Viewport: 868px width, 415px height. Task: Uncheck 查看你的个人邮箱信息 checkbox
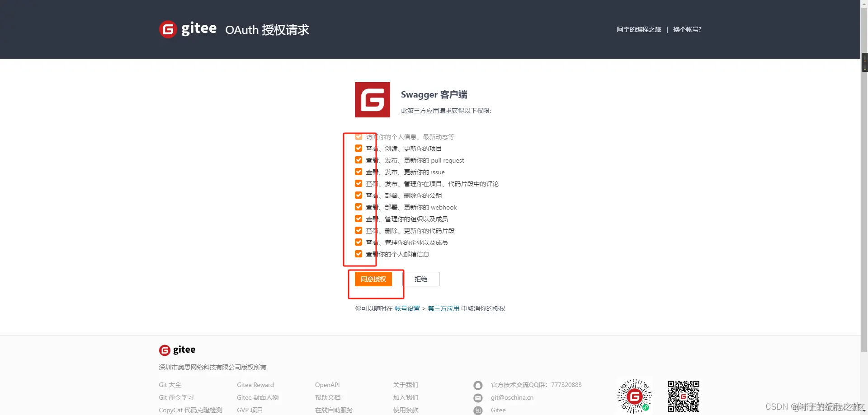pyautogui.click(x=359, y=254)
